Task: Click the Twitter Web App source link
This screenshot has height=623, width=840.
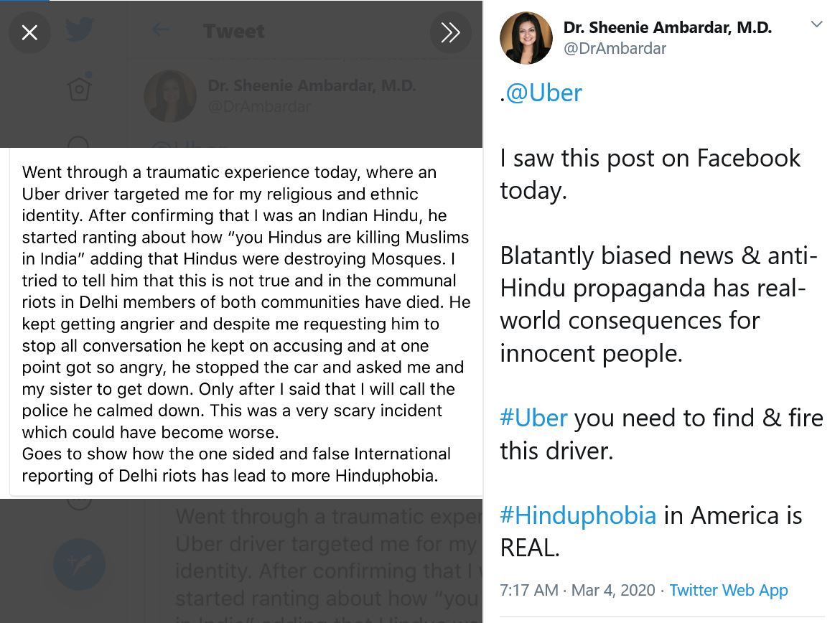Action: pyautogui.click(x=728, y=590)
